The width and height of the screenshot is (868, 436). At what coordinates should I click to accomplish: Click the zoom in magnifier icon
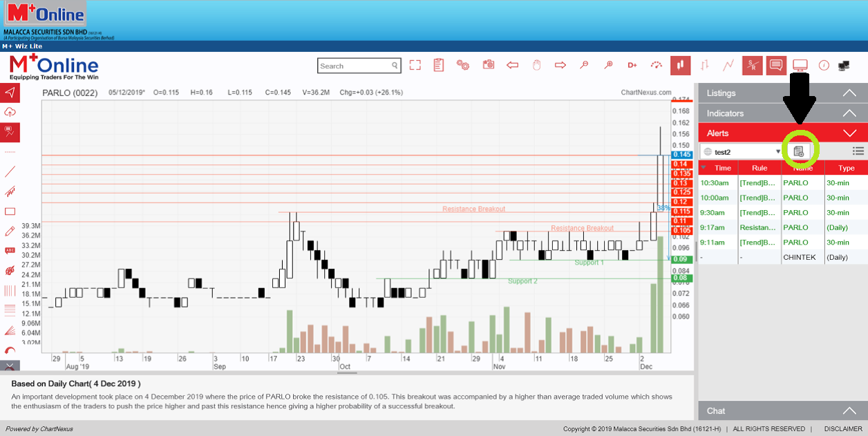pos(608,65)
